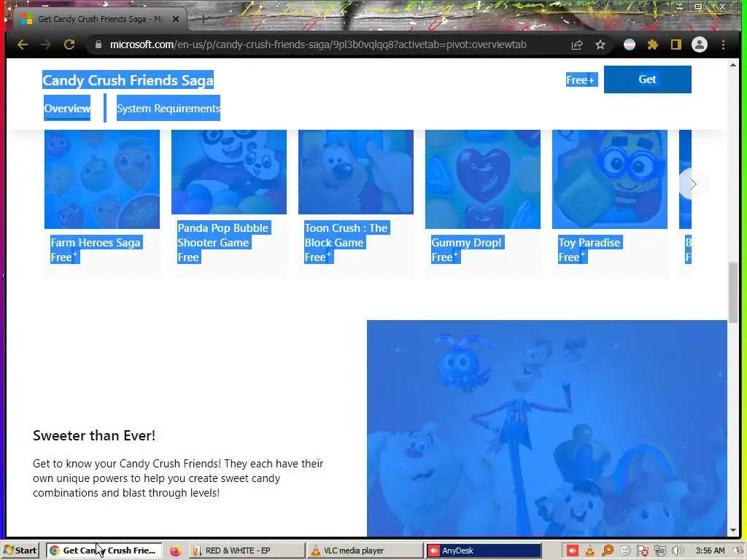Image resolution: width=747 pixels, height=560 pixels.
Task: Open the Farm Heroes Saga link
Action: click(x=96, y=242)
